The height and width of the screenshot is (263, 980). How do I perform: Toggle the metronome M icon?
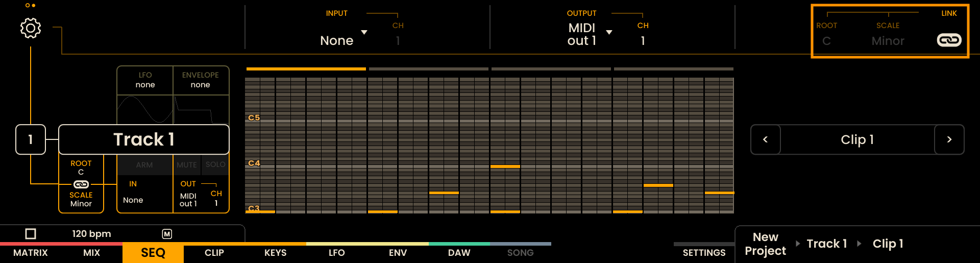click(x=167, y=234)
